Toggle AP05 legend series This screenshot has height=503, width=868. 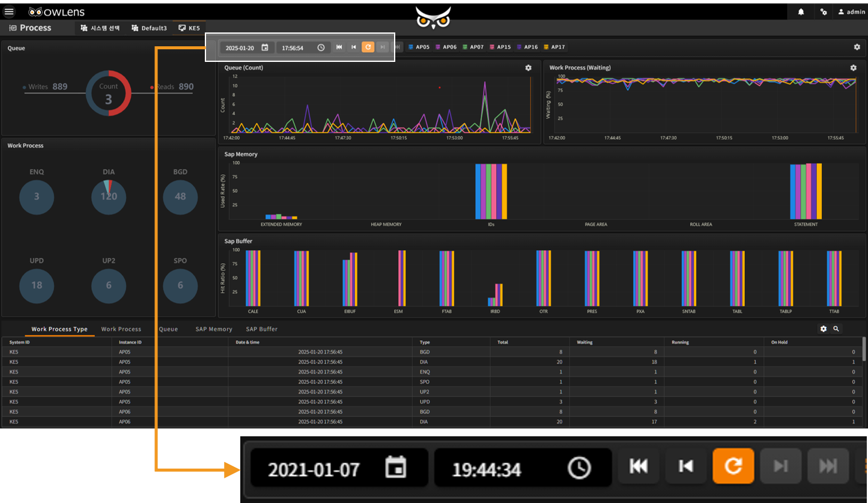[x=419, y=47]
